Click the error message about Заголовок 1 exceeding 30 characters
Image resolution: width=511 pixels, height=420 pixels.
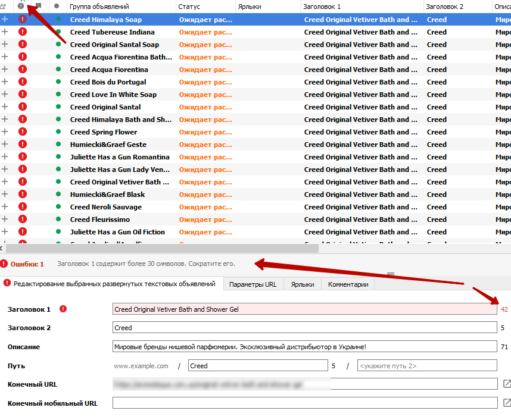146,264
